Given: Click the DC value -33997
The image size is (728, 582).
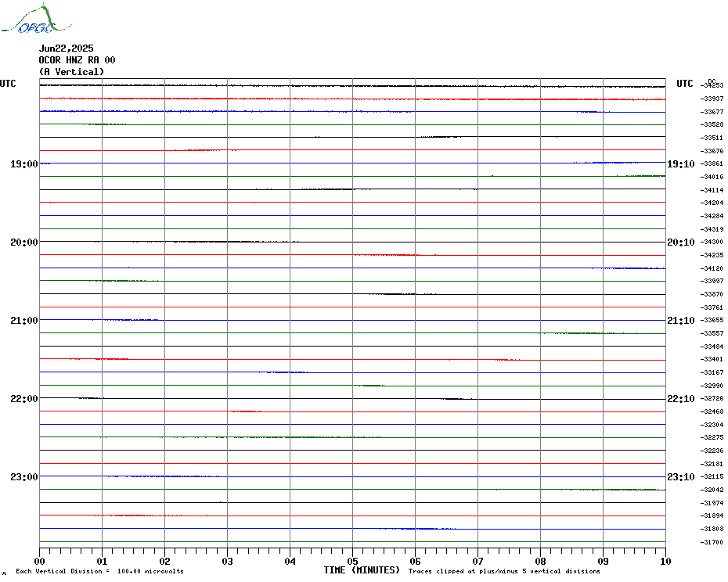Looking at the screenshot, I should click(712, 282).
